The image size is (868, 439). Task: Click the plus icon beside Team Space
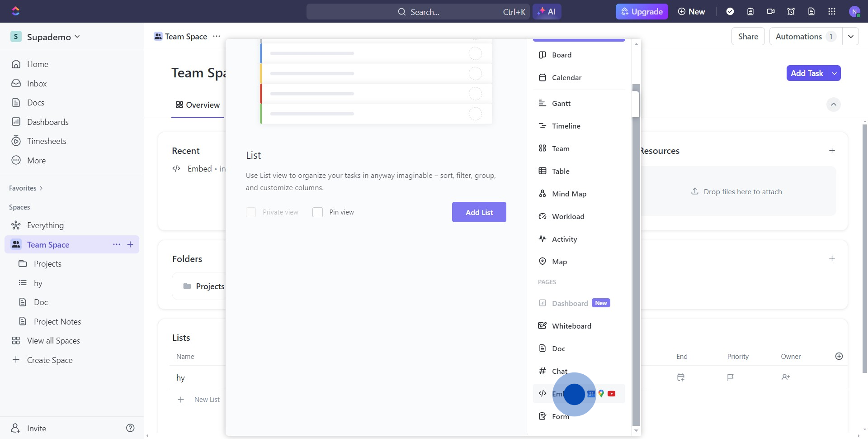click(x=130, y=244)
